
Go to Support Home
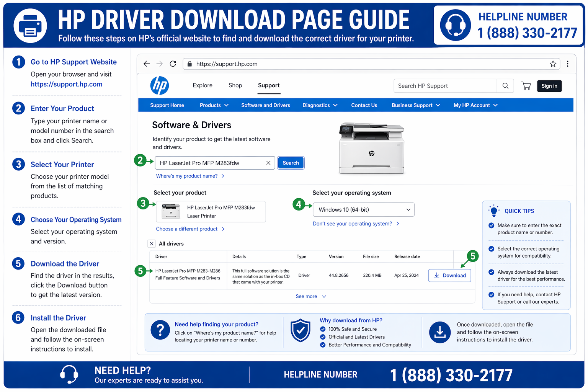[167, 105]
